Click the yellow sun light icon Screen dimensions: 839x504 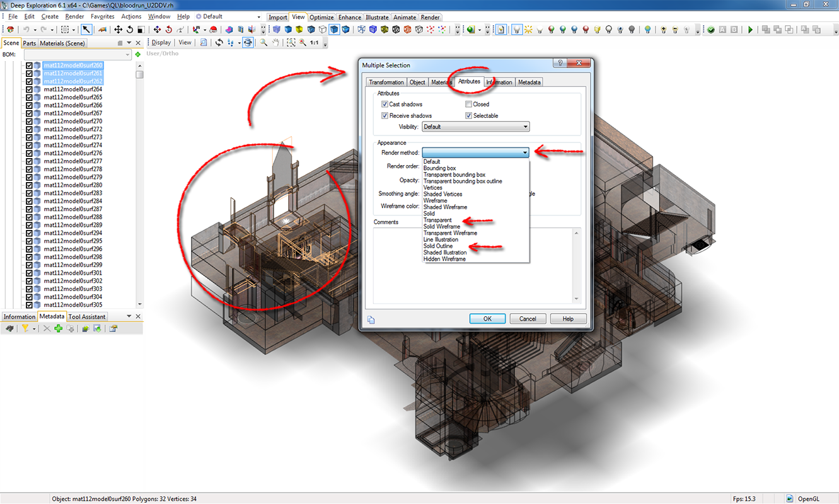[528, 30]
